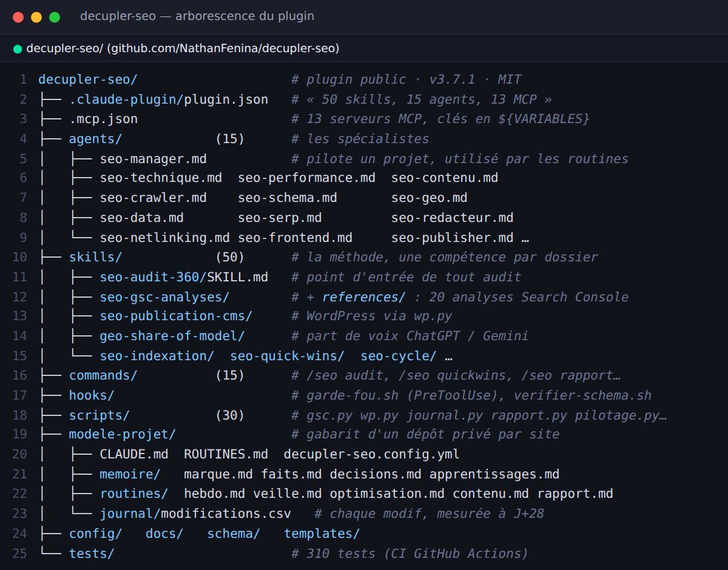Screen dimensions: 728x570
Task: Expand the tests/ folder
Action: click(92, 553)
